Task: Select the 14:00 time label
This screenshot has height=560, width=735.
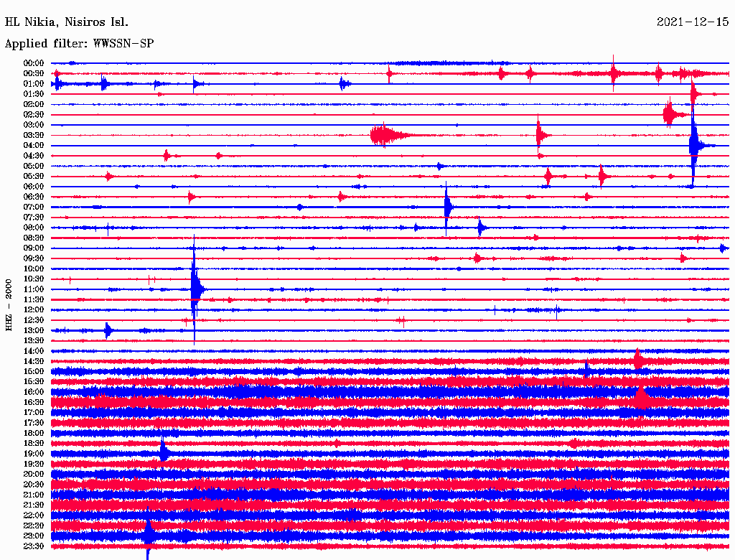Action: [34, 351]
